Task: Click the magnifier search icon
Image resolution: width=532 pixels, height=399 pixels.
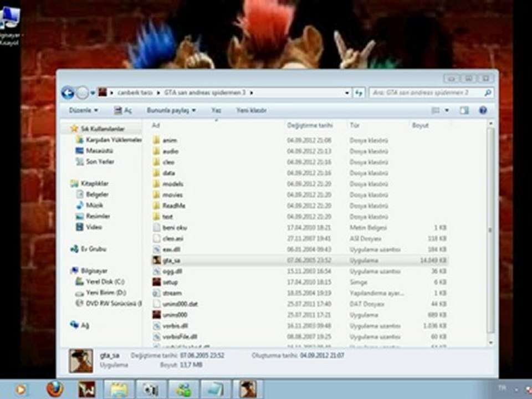Action: click(488, 93)
